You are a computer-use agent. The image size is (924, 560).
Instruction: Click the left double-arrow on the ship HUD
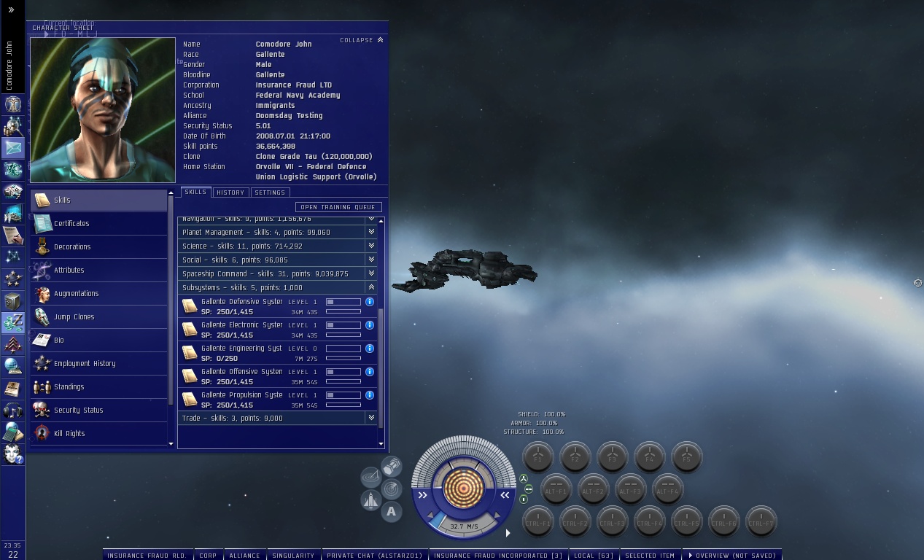tap(422, 495)
